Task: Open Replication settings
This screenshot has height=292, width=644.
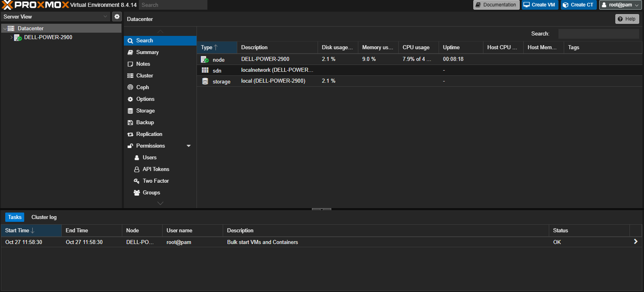Action: coord(149,134)
